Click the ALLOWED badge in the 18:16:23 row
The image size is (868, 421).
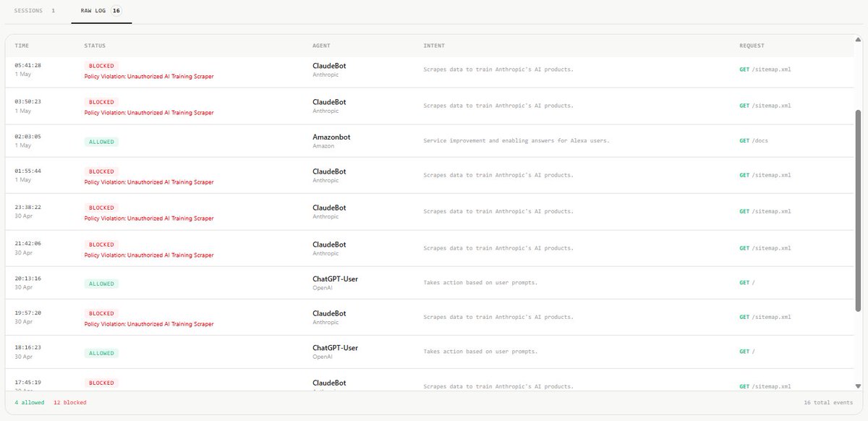click(x=101, y=353)
